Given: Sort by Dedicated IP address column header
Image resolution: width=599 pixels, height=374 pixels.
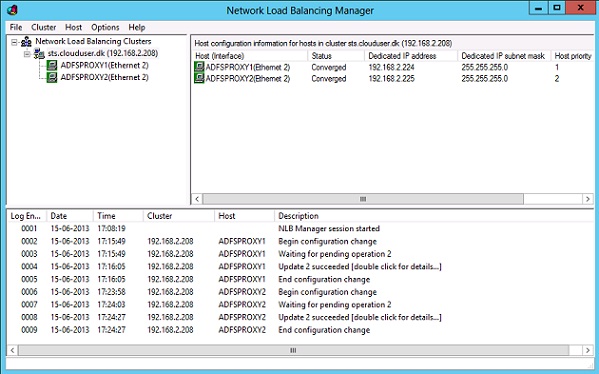Looking at the screenshot, I should coord(411,56).
